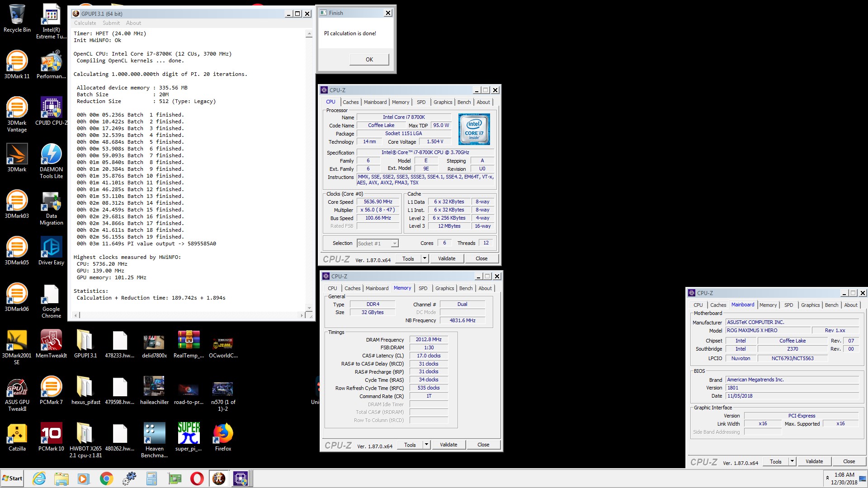Open PCMark 10 desktop shortcut
The height and width of the screenshot is (488, 868).
[51, 437]
